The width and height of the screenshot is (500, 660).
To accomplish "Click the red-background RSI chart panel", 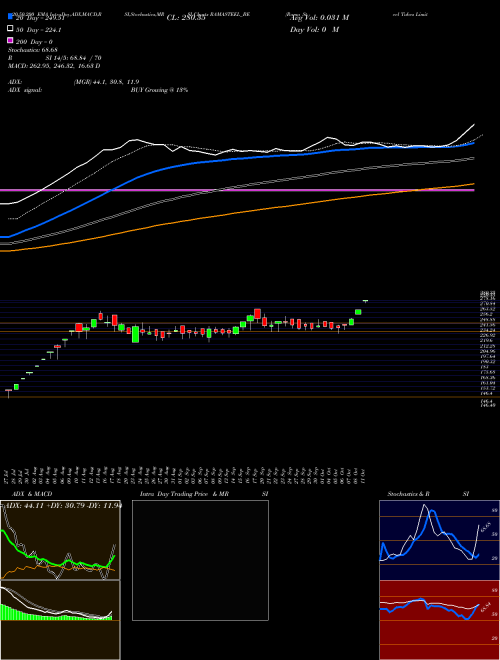I will click(439, 620).
